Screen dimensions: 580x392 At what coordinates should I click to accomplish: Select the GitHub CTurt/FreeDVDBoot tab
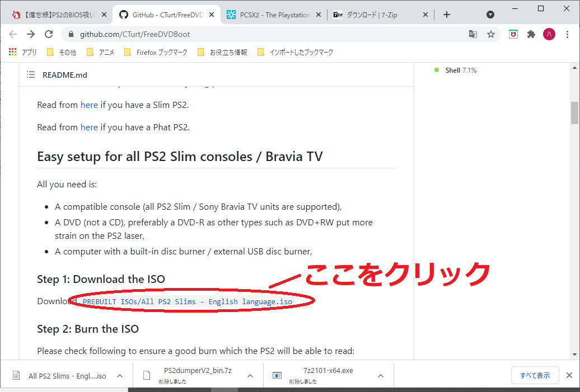click(166, 15)
